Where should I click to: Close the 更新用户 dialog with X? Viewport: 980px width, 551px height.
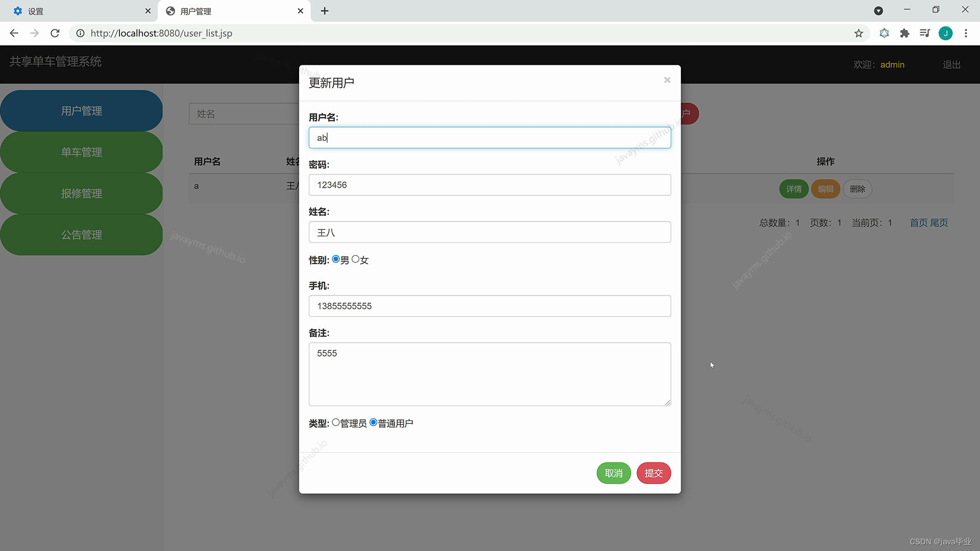pos(667,80)
